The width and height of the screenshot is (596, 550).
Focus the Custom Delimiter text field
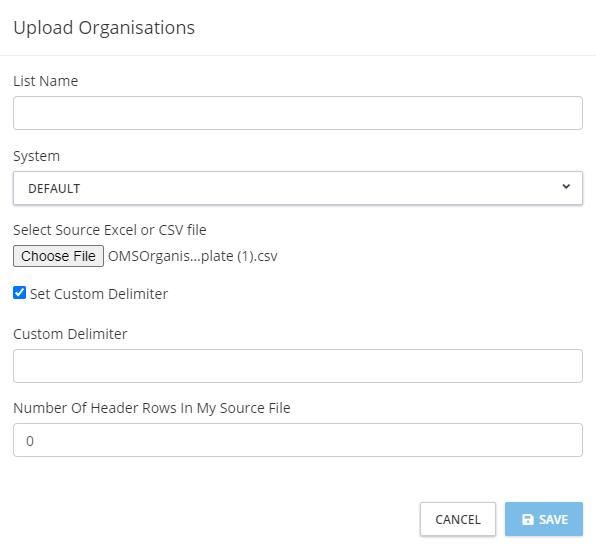[x=298, y=366]
